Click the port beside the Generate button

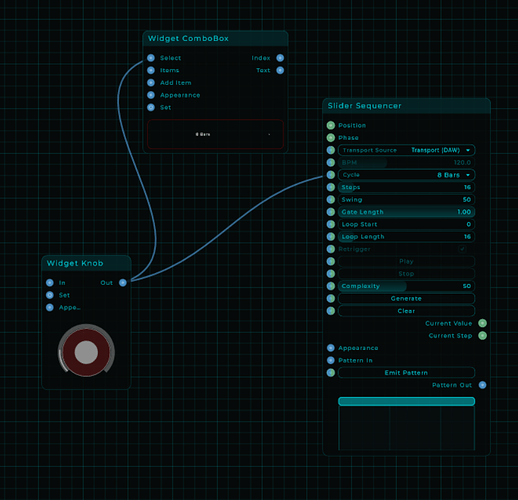331,298
